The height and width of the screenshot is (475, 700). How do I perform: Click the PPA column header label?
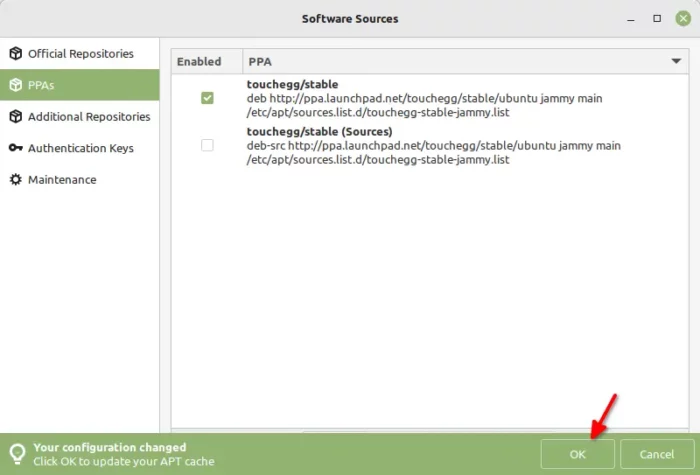point(260,62)
